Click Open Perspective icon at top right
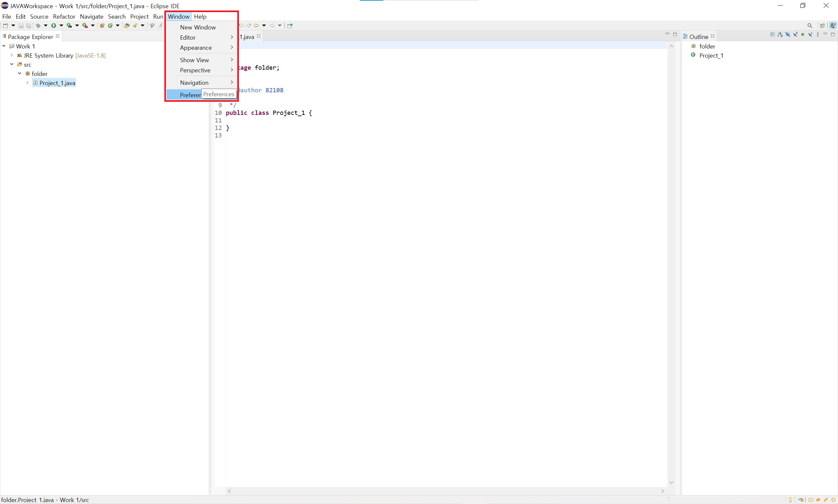Viewport: 838px width, 504px height. [x=822, y=26]
